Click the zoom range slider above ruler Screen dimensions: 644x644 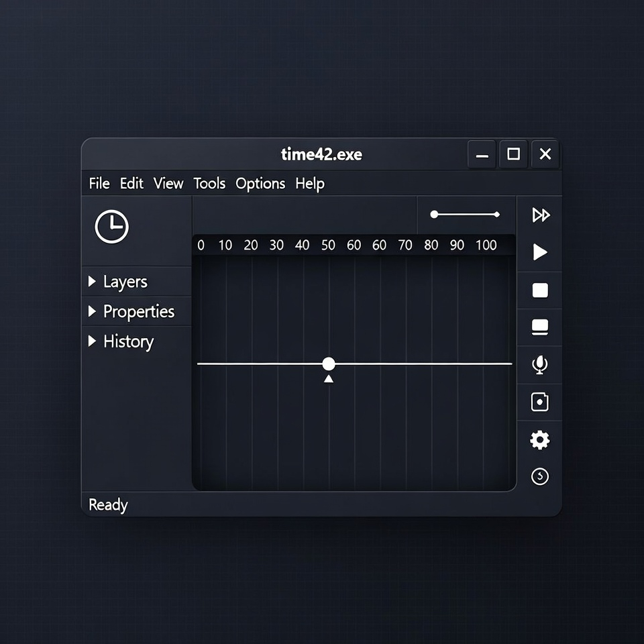click(x=466, y=215)
